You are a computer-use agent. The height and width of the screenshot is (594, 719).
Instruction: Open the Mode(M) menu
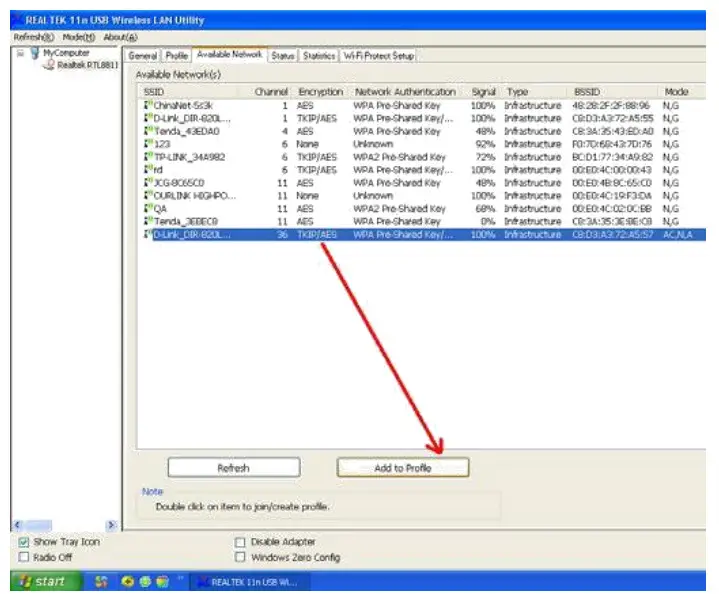79,37
